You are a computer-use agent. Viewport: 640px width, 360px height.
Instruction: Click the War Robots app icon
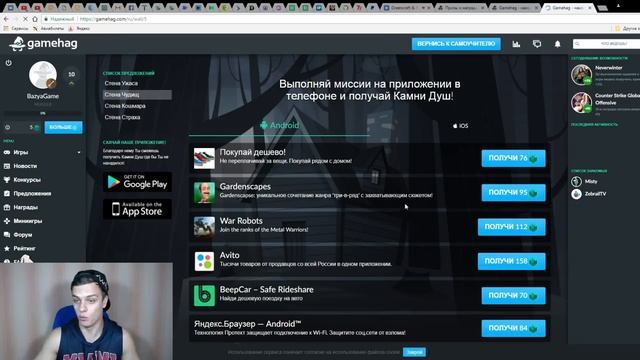tap(204, 227)
